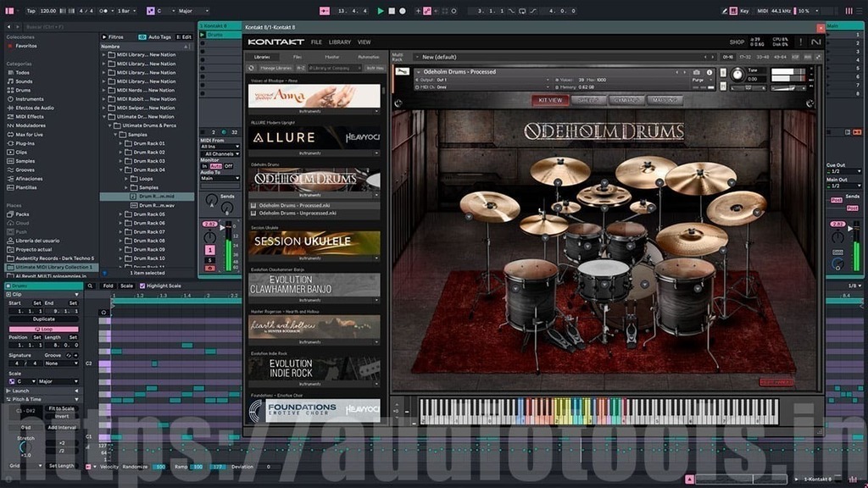Collapse the Drum Rack 04 folder
This screenshot has height=488, width=868.
pyautogui.click(x=120, y=169)
